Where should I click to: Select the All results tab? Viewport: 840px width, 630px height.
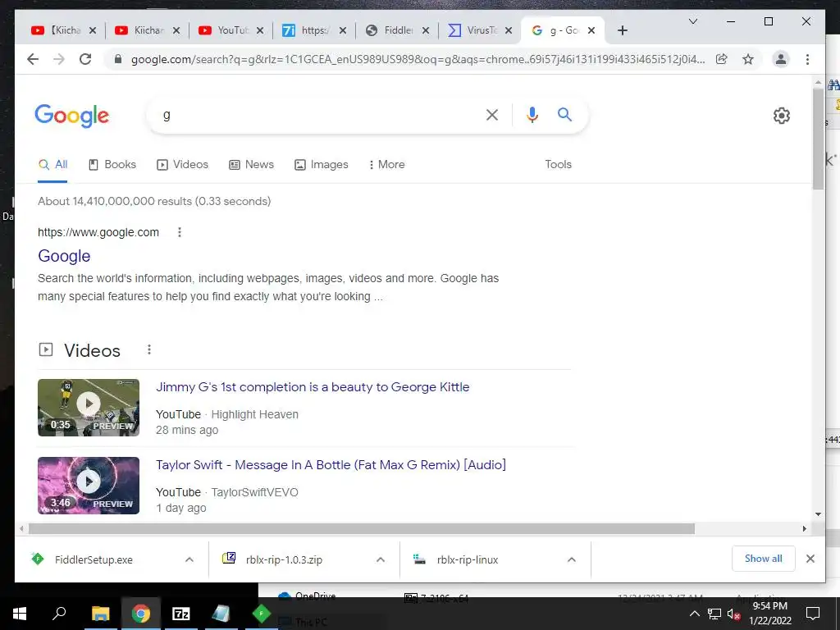point(52,164)
